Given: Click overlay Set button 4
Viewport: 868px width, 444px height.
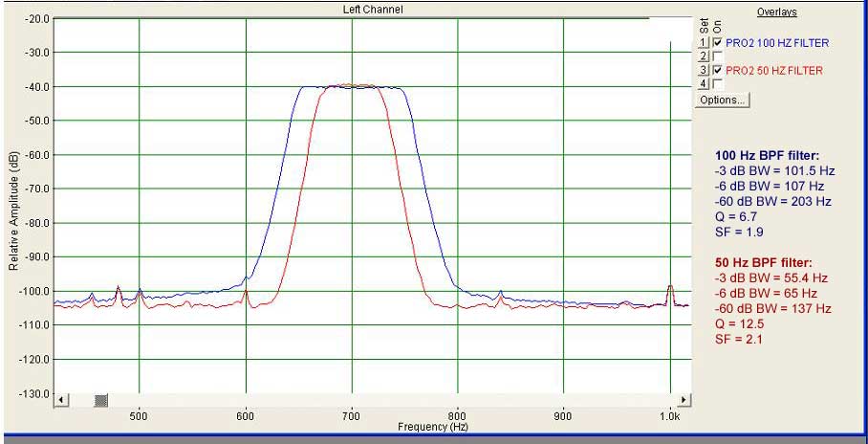Looking at the screenshot, I should [x=704, y=83].
